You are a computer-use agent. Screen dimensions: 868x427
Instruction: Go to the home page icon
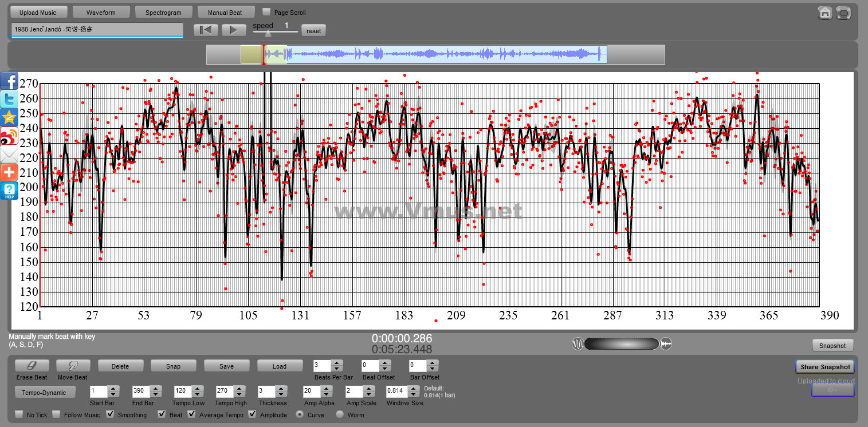(x=824, y=13)
